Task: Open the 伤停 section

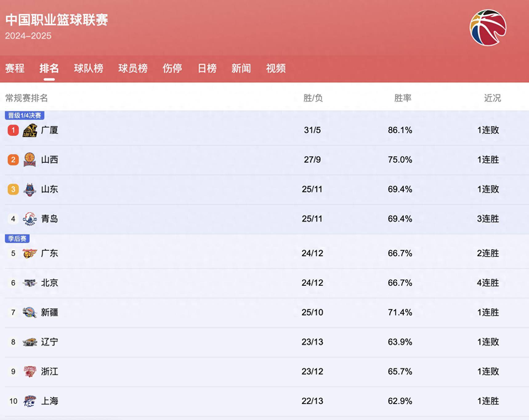Action: (x=172, y=68)
